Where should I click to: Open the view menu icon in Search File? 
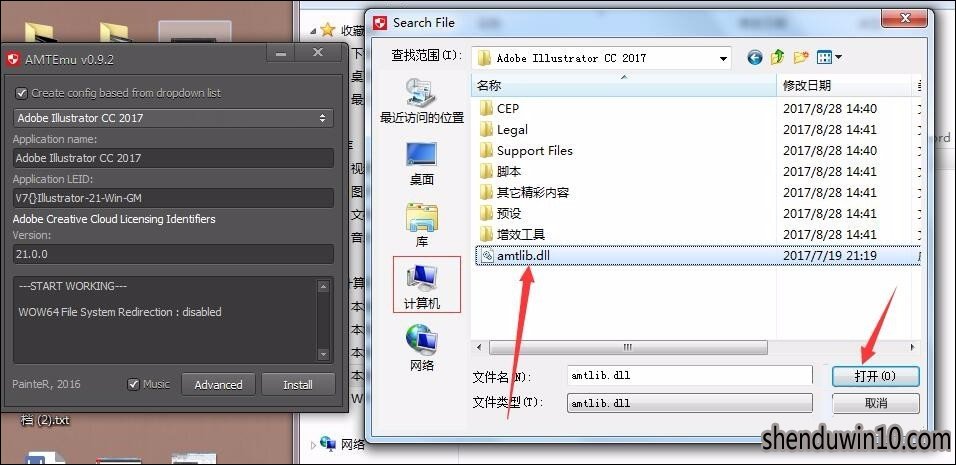[829, 58]
